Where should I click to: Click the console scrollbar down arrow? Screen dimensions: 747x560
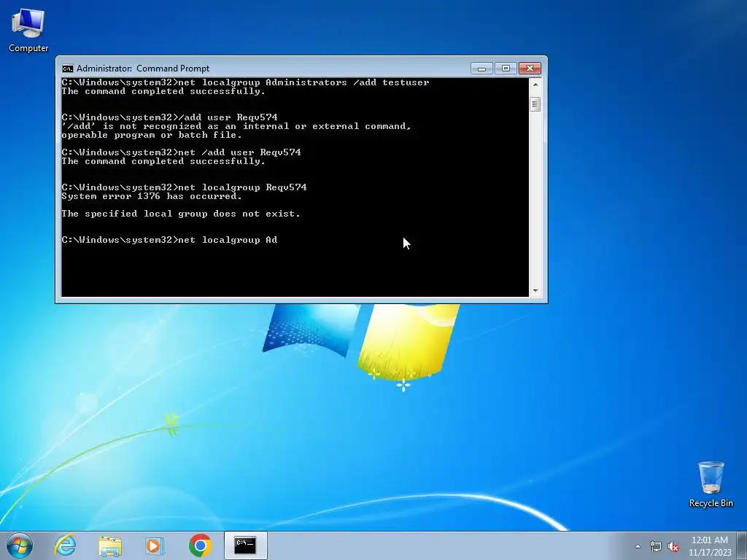535,290
